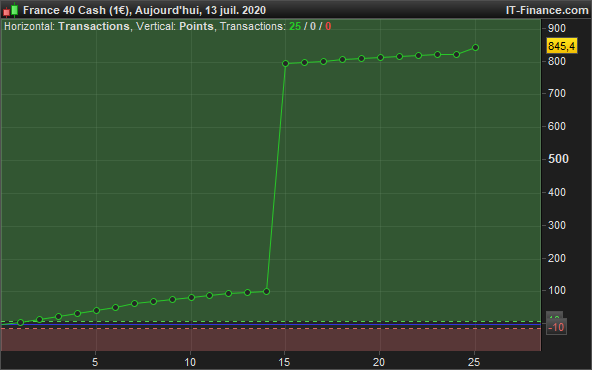592x370 pixels.
Task: Click the data point at transaction 5
Action: pos(96,310)
